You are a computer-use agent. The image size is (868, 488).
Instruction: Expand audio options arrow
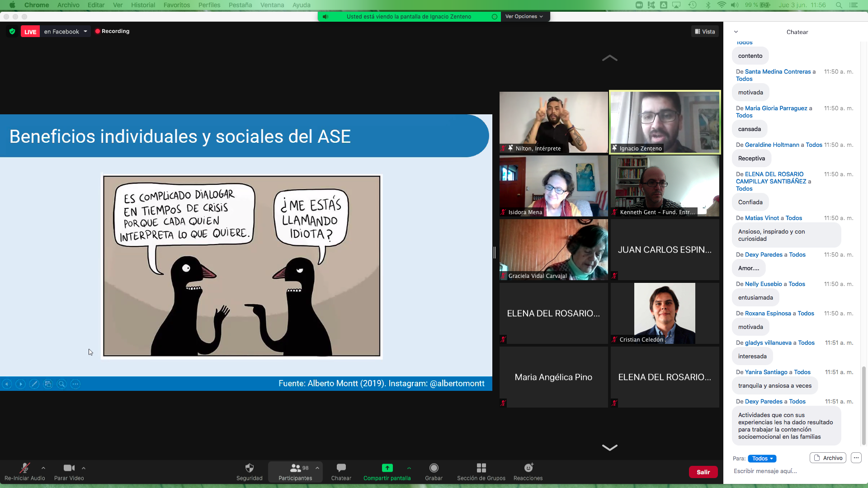coord(43,468)
